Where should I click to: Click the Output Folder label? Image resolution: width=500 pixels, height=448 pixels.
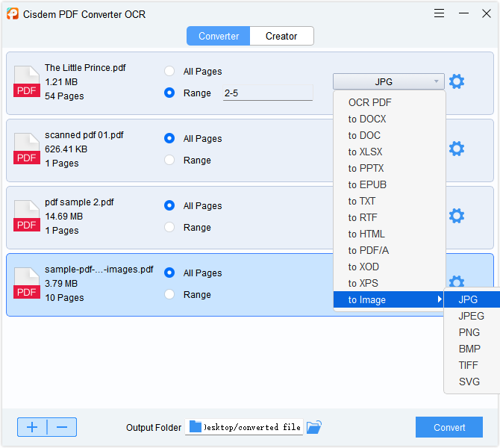click(154, 428)
